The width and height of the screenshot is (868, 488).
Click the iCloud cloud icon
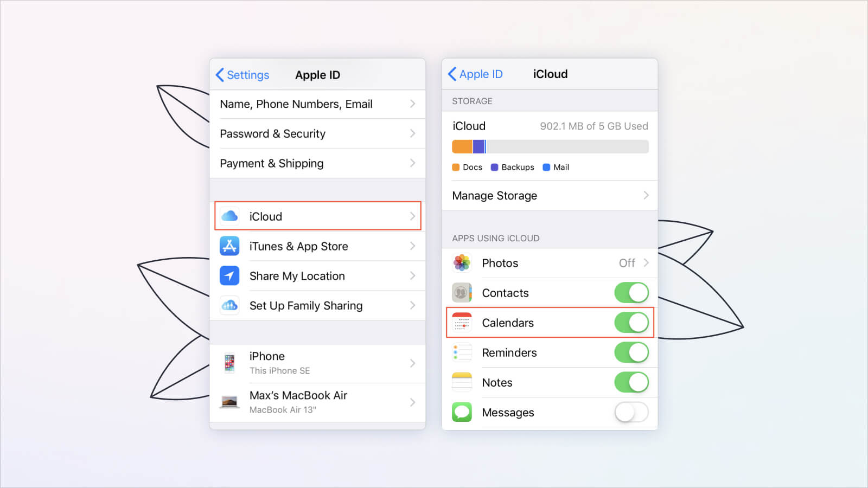229,216
